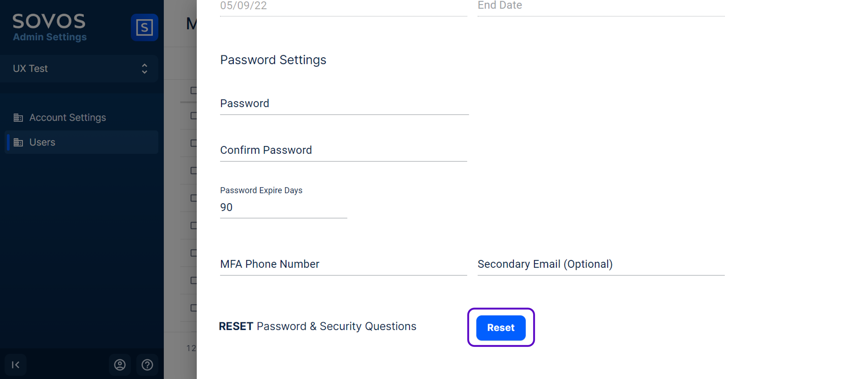Click the building icon beside Account Settings
Screen dimensions: 868x379
pyautogui.click(x=18, y=118)
